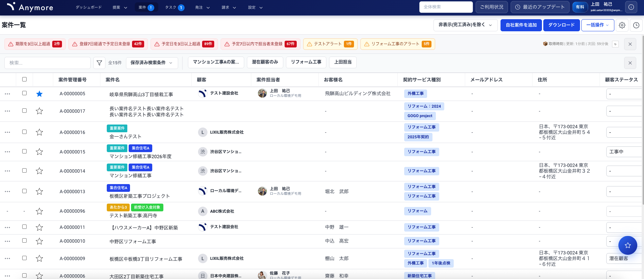Click 自社案件を追加 button
Screen dimensions: 644x279
coord(521,25)
